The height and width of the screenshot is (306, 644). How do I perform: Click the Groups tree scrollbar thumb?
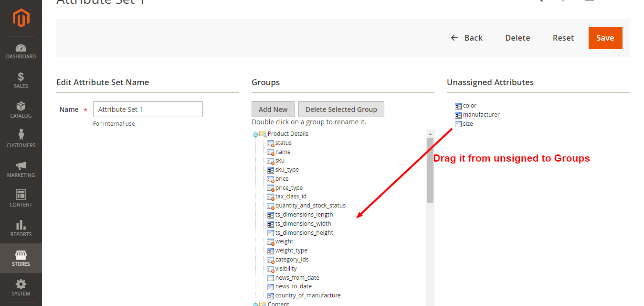[430, 170]
